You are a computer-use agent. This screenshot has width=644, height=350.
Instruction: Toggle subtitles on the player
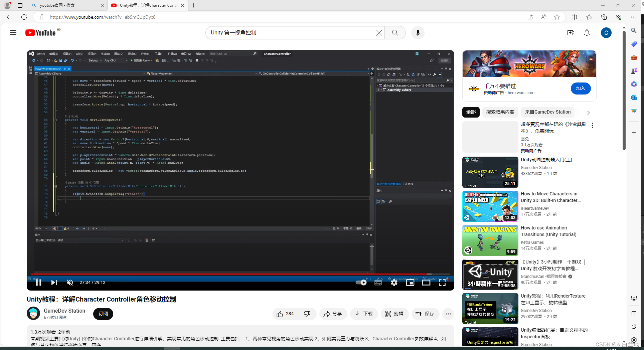[x=378, y=283]
